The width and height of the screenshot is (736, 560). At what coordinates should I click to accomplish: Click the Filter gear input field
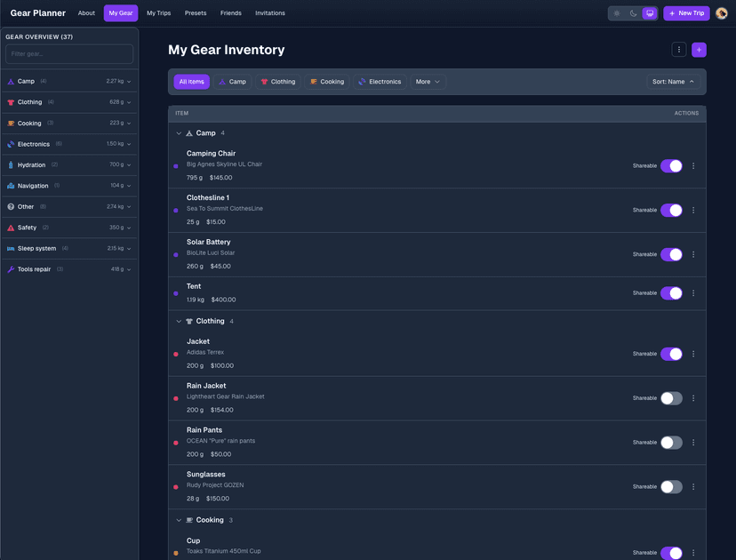pos(69,54)
